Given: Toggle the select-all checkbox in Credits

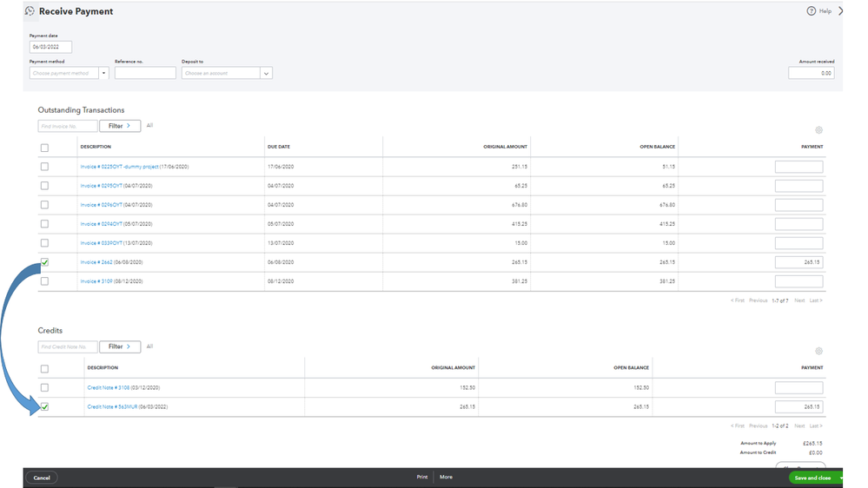Looking at the screenshot, I should coord(44,369).
